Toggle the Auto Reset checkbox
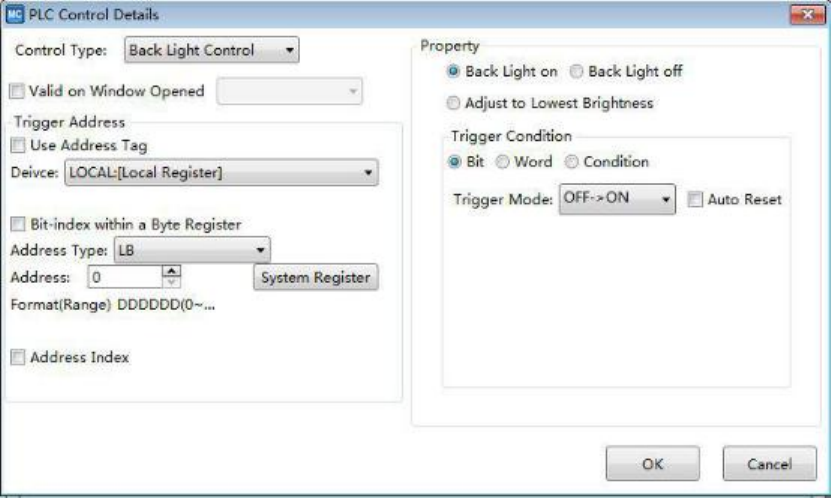 click(695, 200)
